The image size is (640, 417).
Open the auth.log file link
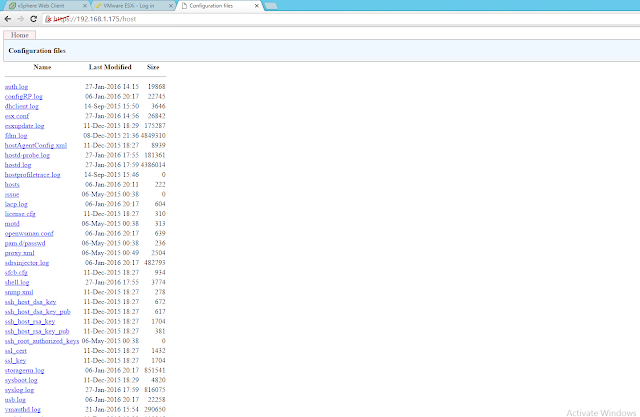[16, 87]
